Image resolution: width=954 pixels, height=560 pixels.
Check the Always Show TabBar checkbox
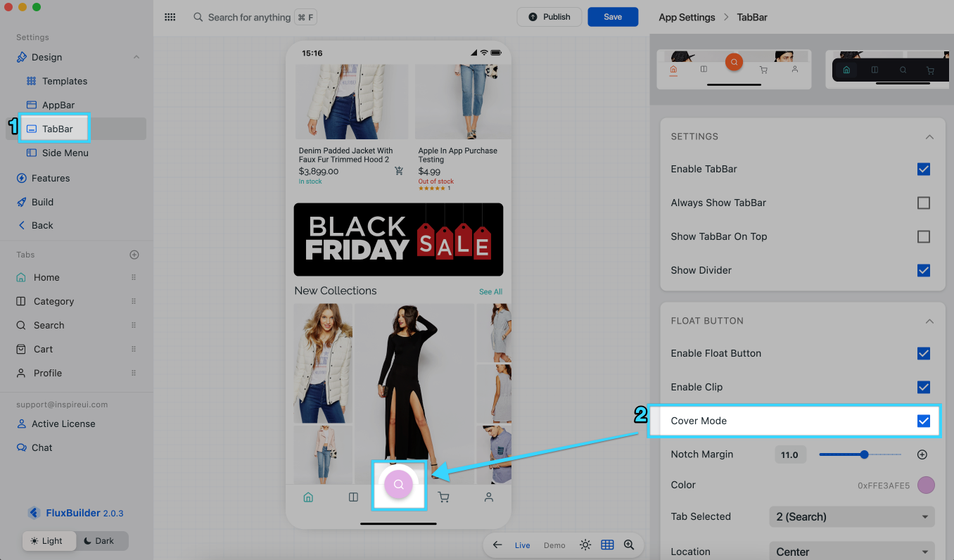coord(924,203)
